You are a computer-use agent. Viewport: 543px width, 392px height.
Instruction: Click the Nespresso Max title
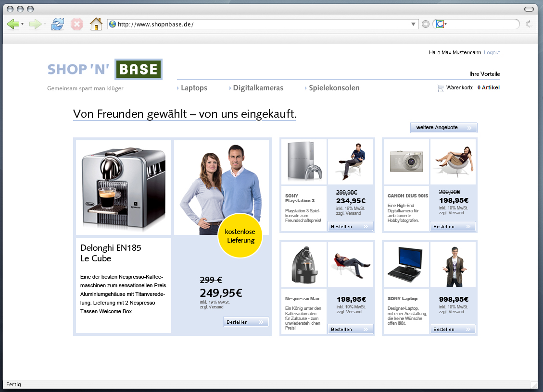[x=303, y=299]
